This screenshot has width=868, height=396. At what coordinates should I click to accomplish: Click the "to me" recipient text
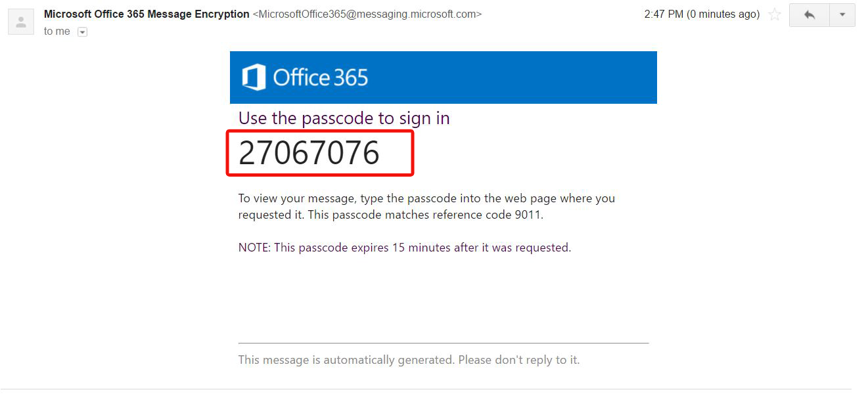57,32
